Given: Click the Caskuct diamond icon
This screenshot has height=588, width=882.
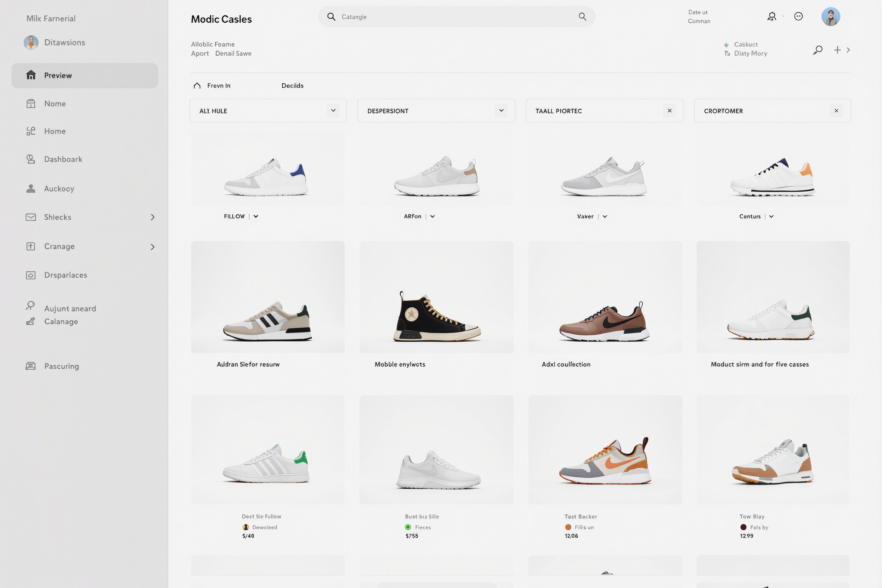Looking at the screenshot, I should pos(727,45).
